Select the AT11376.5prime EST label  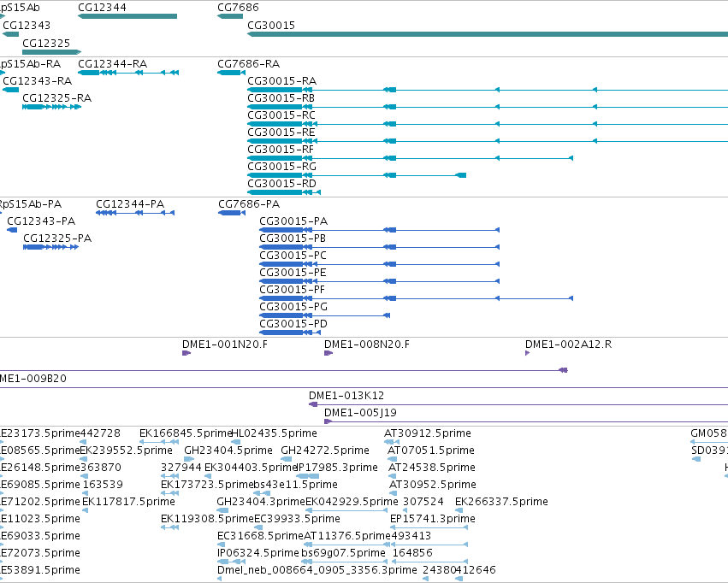[x=347, y=536]
